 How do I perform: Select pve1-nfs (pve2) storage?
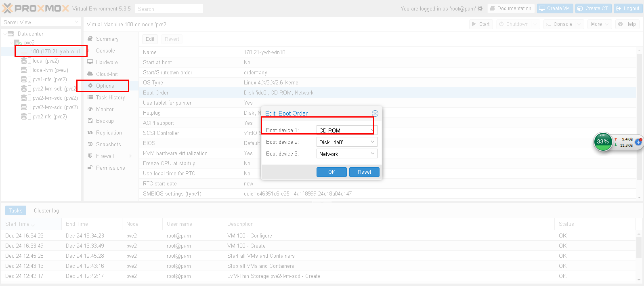point(50,80)
